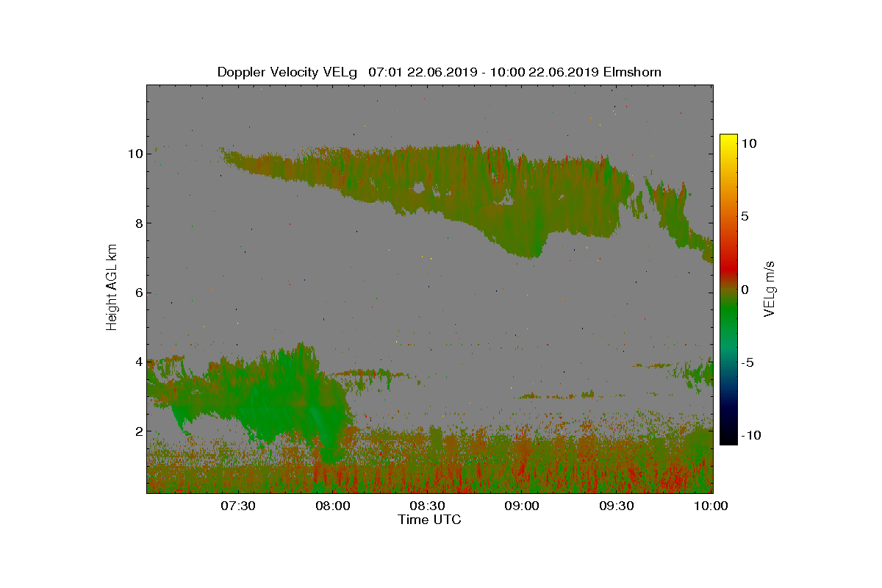Click the colorbar scale label 5

pyautogui.click(x=744, y=216)
